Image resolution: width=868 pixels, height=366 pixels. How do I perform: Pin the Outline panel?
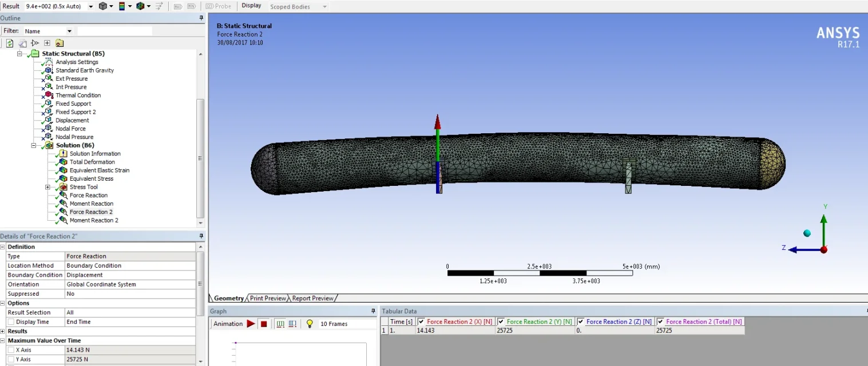point(201,18)
